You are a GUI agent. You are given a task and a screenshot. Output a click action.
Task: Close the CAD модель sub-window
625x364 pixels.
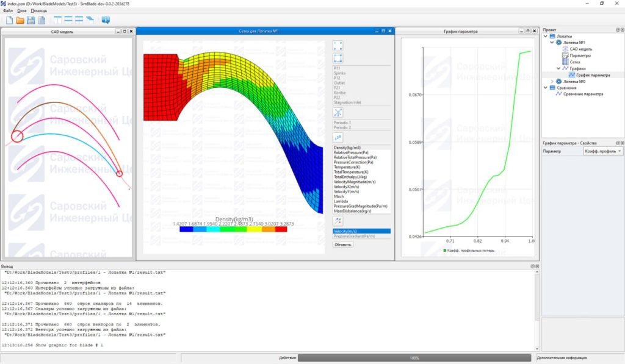131,31
